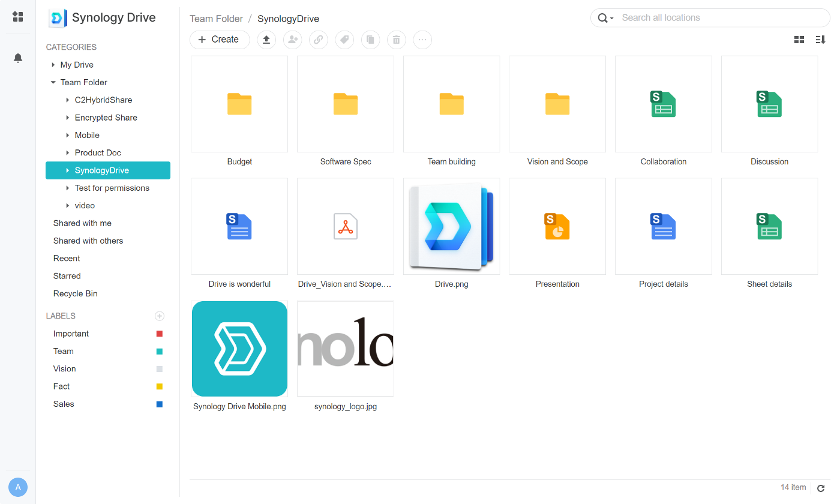840x504 pixels.
Task: Toggle grid view display mode
Action: pos(799,39)
